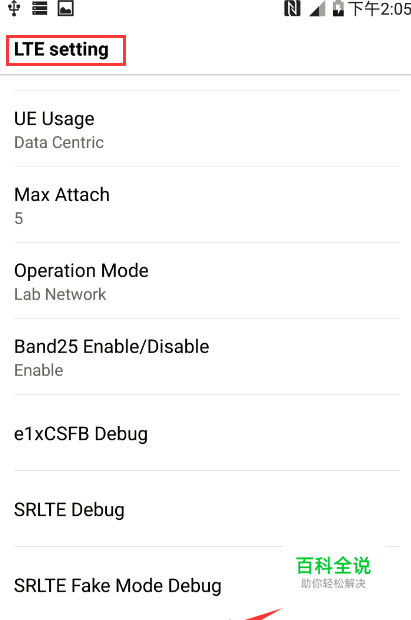Tap the Data Centric value text
The width and height of the screenshot is (411, 620).
coord(59,142)
